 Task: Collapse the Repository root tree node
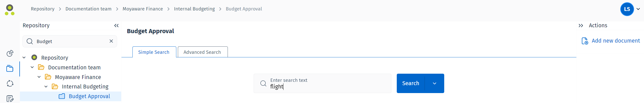click(24, 58)
